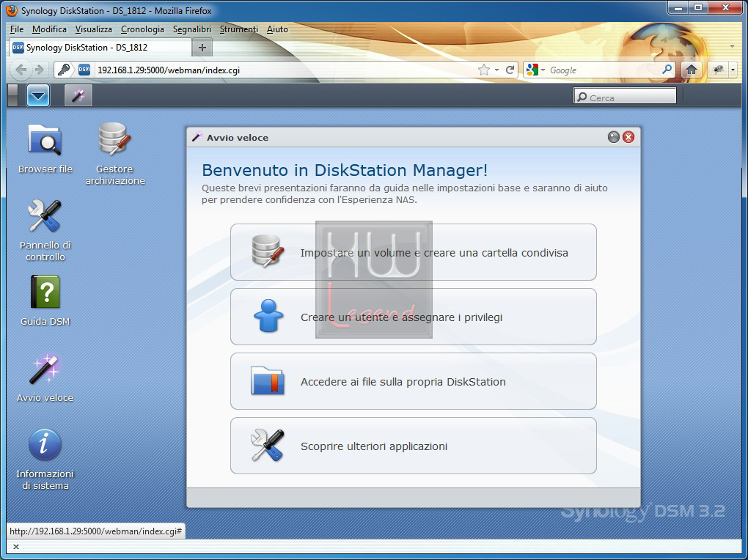The image size is (748, 560).
Task: Open a new Firefox tab with plus button
Action: click(202, 47)
